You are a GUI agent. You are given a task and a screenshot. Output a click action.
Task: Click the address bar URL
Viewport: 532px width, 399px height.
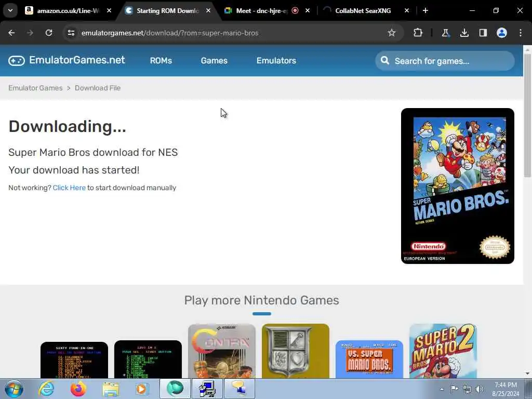tap(170, 33)
